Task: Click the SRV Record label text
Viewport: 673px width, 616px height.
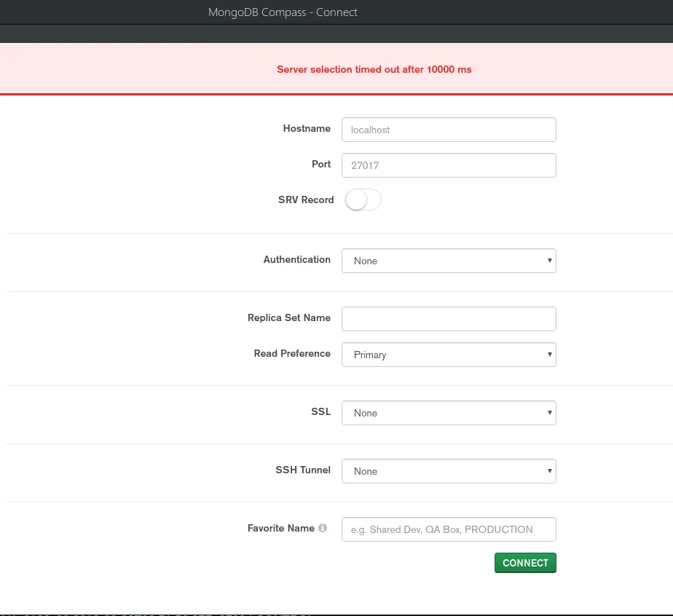Action: coord(306,200)
